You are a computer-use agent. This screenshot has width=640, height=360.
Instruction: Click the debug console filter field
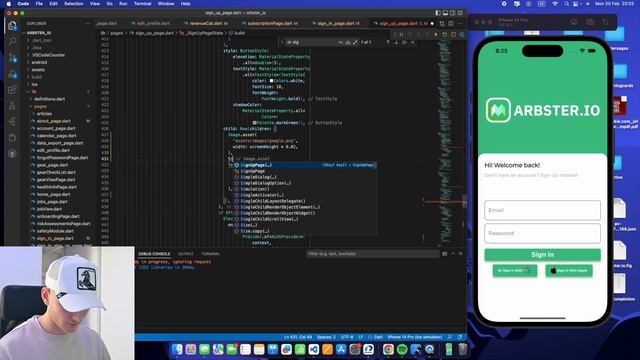click(372, 254)
